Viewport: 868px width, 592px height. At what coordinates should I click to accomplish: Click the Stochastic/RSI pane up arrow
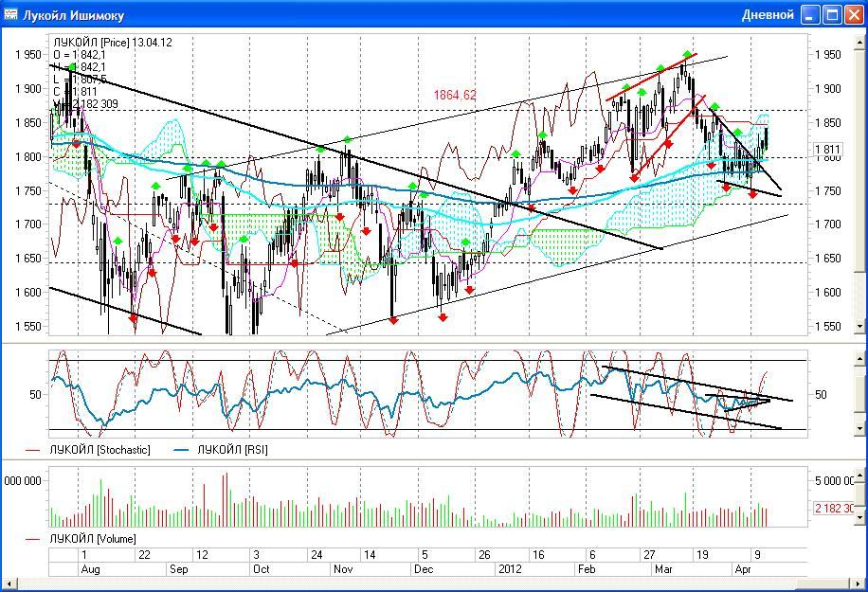(860, 359)
